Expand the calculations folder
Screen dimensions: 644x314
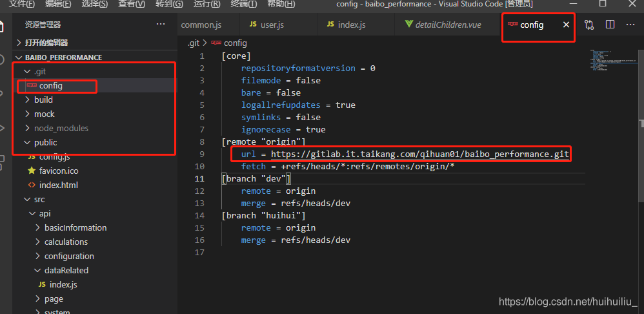(96, 242)
